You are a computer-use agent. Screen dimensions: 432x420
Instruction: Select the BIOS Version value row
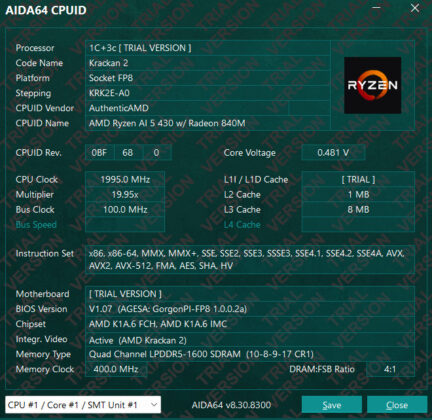tap(250, 309)
